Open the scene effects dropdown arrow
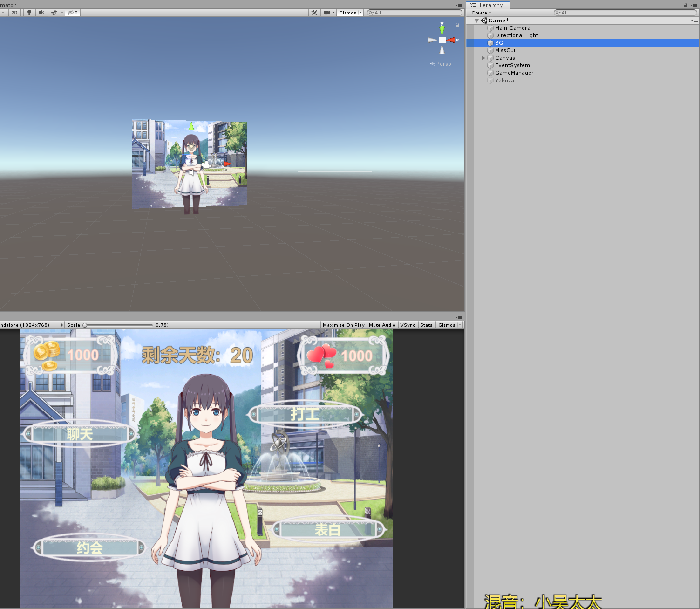Image resolution: width=700 pixels, height=609 pixels. 62,13
